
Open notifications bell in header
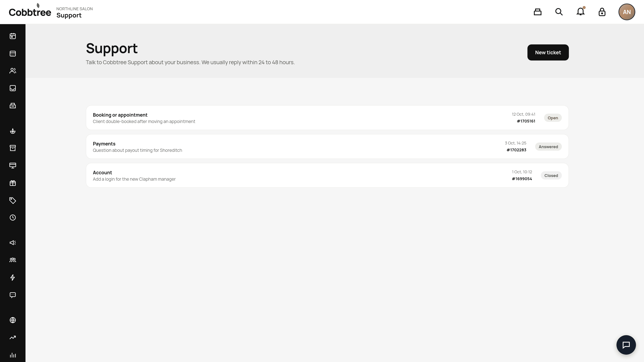pyautogui.click(x=580, y=12)
